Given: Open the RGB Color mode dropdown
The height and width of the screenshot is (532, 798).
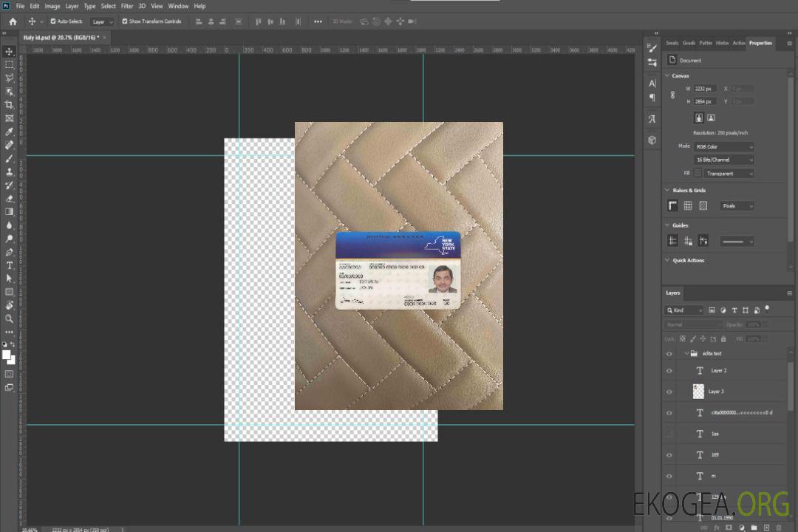Looking at the screenshot, I should (x=723, y=146).
